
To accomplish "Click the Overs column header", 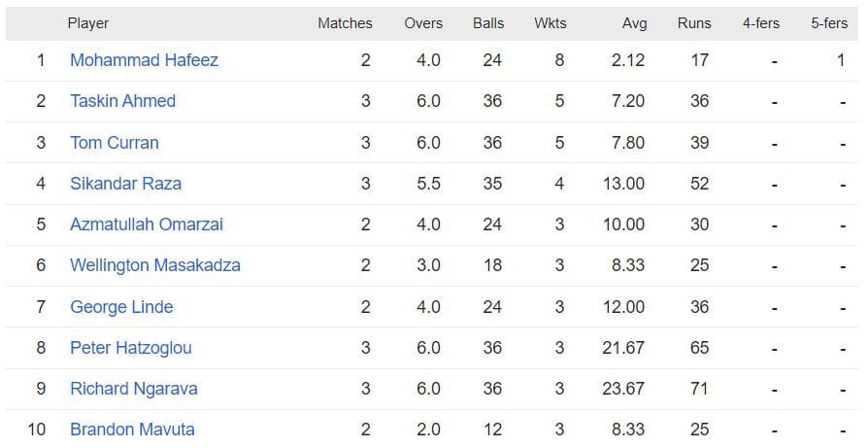I will tap(423, 22).
